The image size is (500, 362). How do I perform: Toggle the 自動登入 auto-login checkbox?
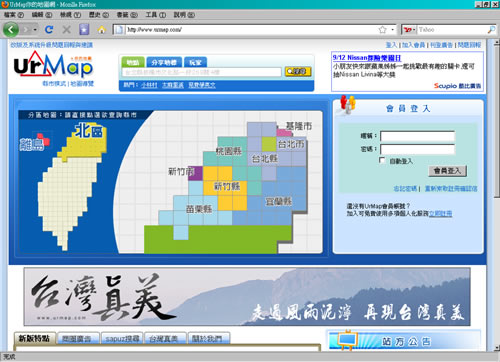click(x=382, y=160)
